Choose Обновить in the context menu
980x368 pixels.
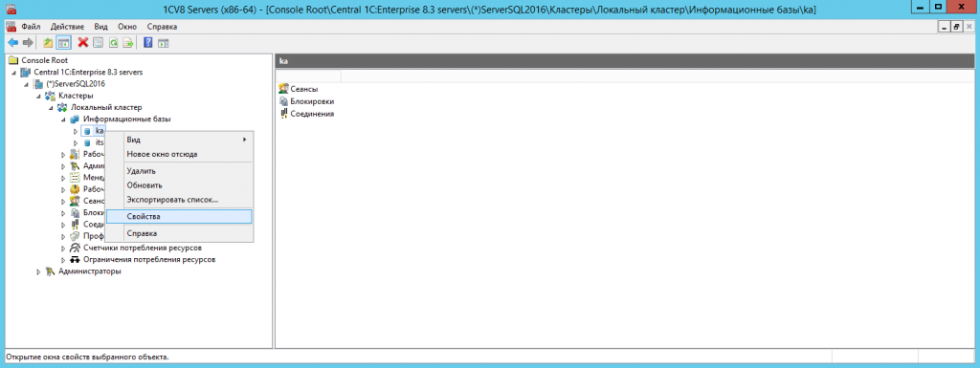(179, 185)
